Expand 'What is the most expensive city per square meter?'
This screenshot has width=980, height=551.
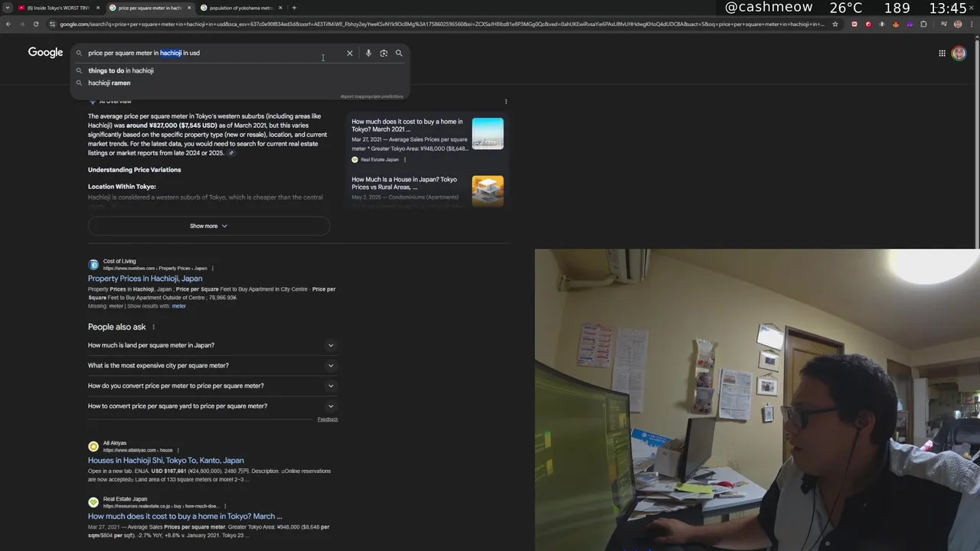(211, 366)
